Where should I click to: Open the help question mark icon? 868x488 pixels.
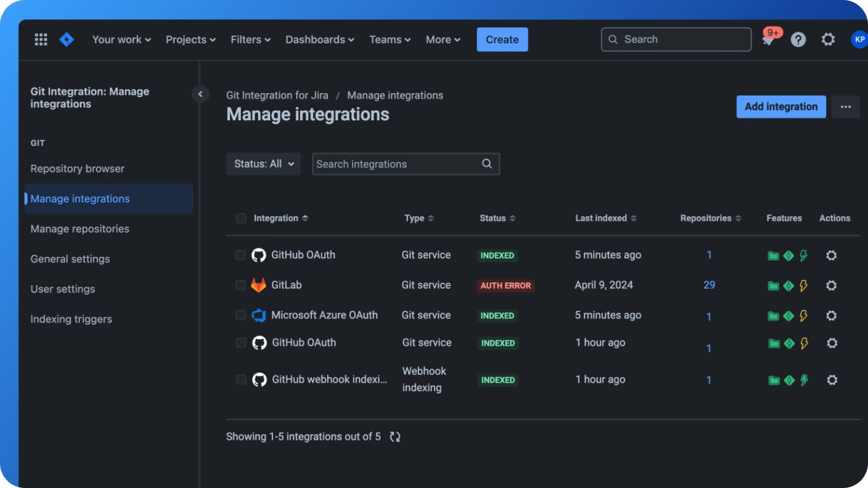pyautogui.click(x=798, y=40)
